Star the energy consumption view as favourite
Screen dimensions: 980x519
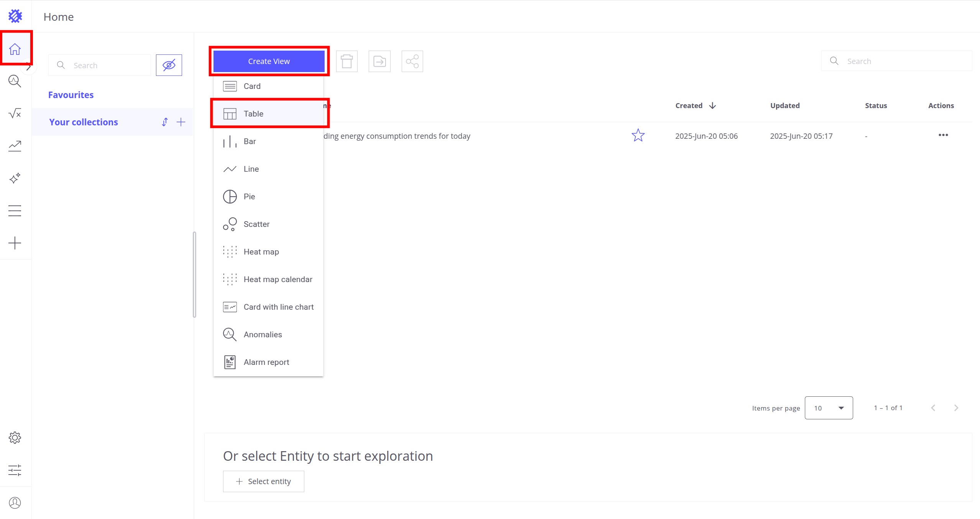click(x=638, y=135)
